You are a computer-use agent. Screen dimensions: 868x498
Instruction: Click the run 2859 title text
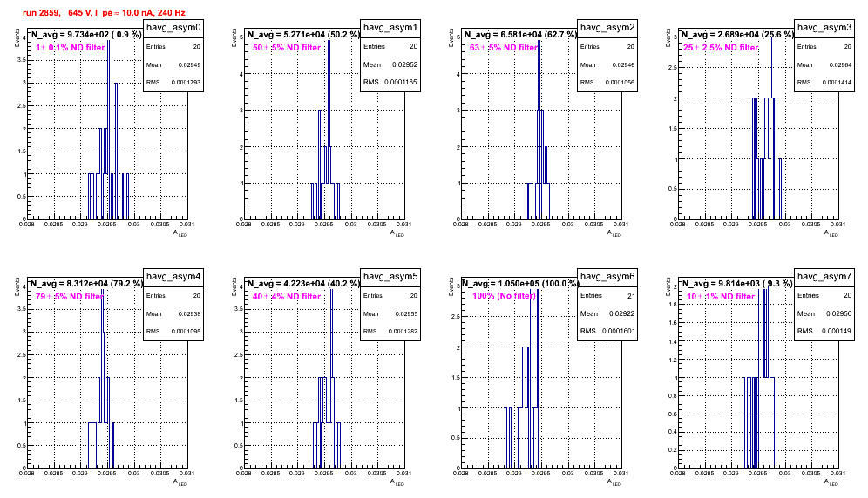(104, 13)
